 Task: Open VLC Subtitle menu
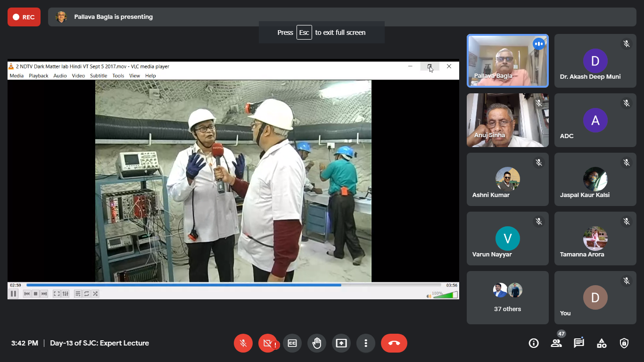coord(99,75)
